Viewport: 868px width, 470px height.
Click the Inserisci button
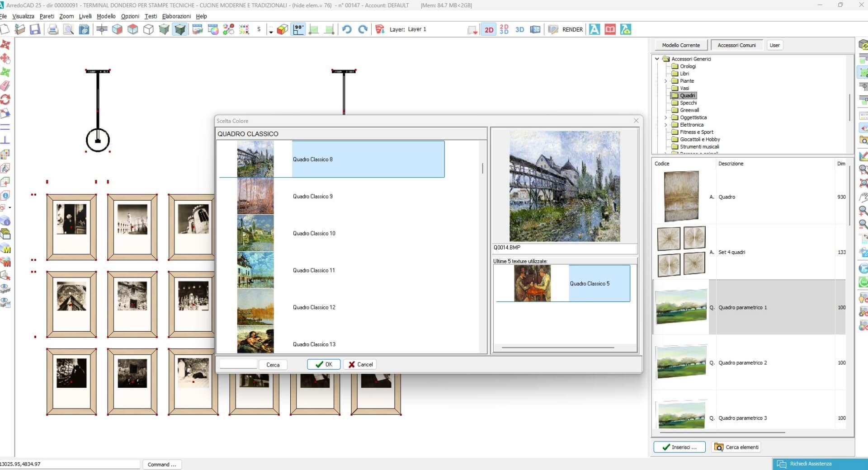[x=679, y=447]
